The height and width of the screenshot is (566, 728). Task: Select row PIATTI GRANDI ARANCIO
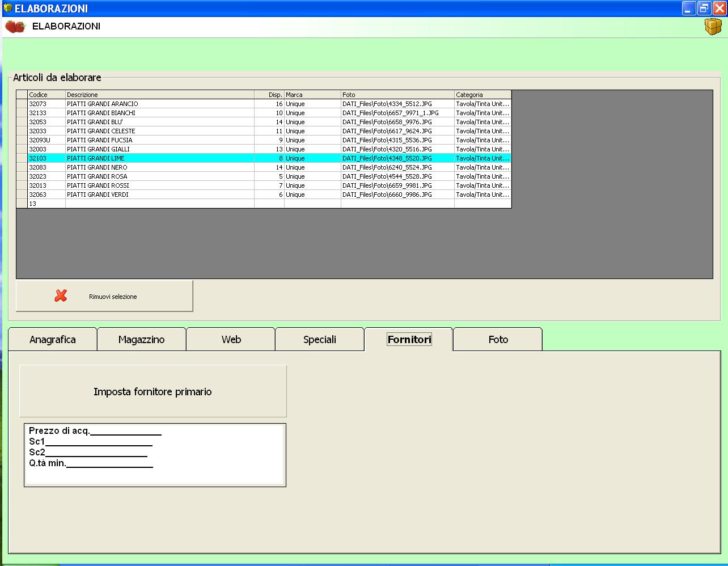[x=264, y=104]
